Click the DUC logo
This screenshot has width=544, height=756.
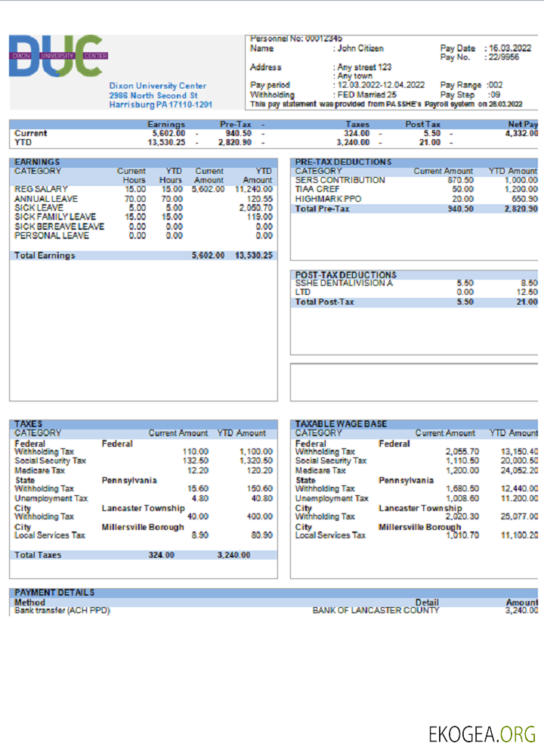tap(57, 56)
